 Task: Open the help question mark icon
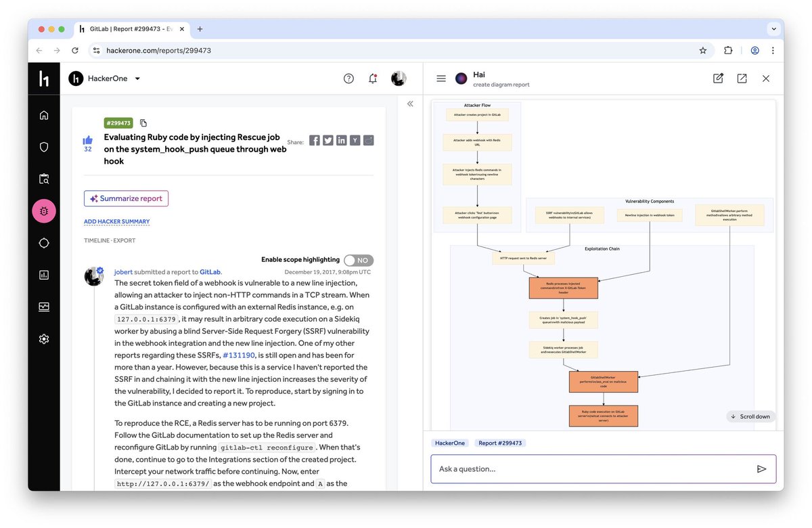[x=348, y=79]
